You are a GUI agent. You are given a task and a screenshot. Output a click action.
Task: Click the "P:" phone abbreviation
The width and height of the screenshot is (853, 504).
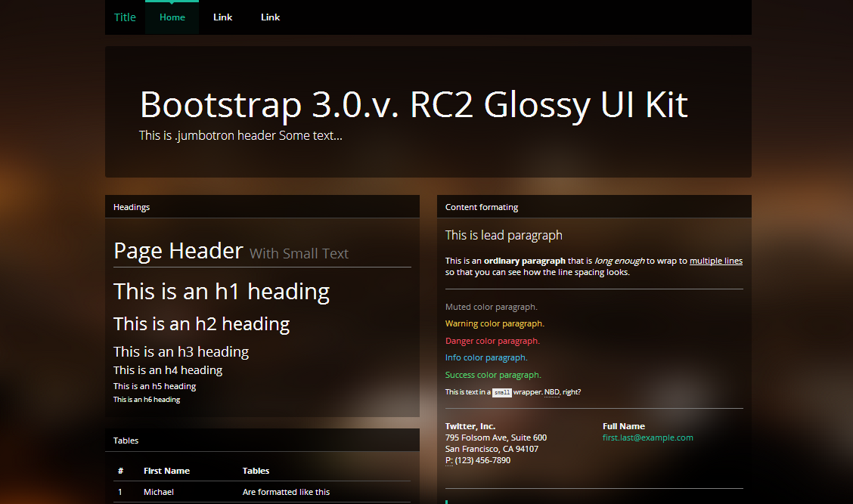[x=448, y=460]
